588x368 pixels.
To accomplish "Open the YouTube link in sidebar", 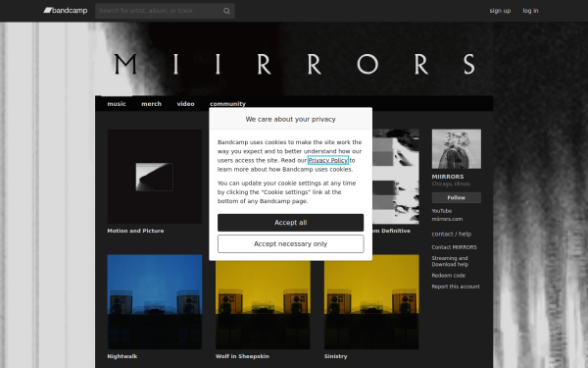I will (442, 211).
